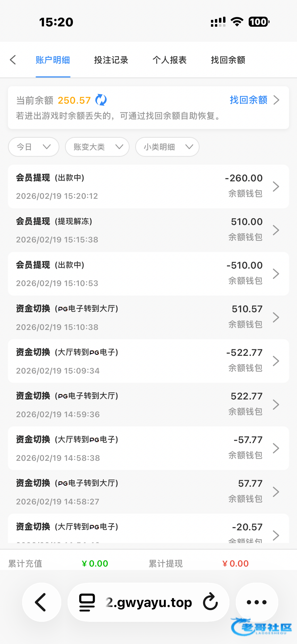Image resolution: width=297 pixels, height=644 pixels.
Task: Open the browser three-dot more menu
Action: [257, 602]
